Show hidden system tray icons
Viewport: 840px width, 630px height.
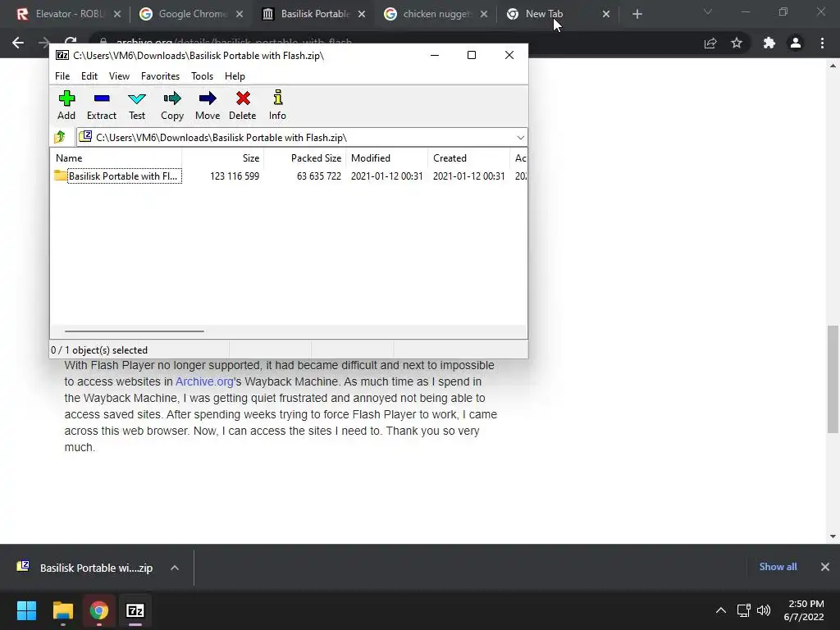tap(721, 610)
